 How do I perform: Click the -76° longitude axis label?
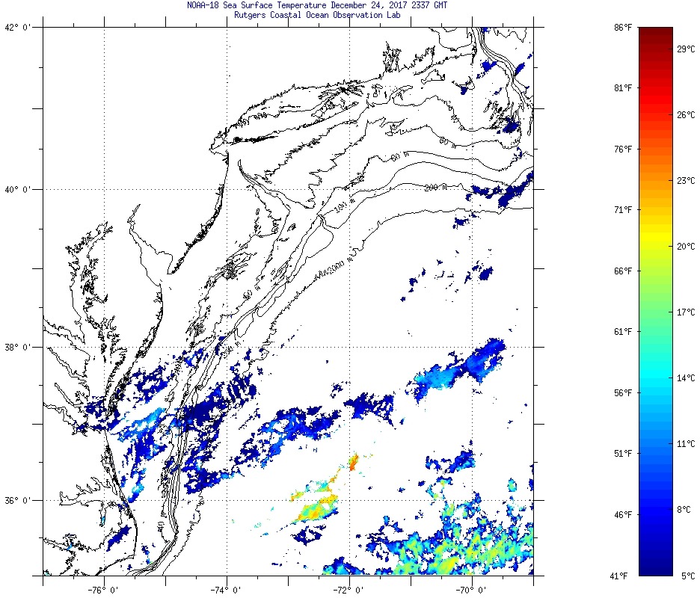click(104, 589)
